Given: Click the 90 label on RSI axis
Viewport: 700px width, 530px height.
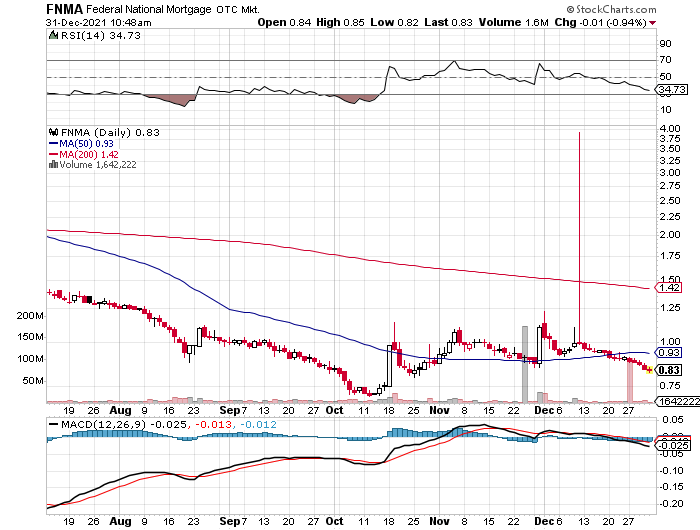Looking at the screenshot, I should 665,44.
